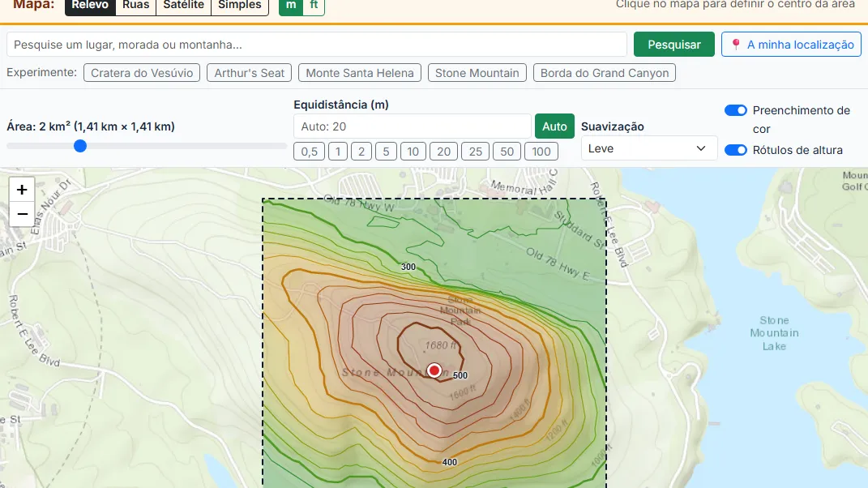Toggle Rótulos de altura switch
Viewport: 868px width, 488px height.
pyautogui.click(x=736, y=150)
